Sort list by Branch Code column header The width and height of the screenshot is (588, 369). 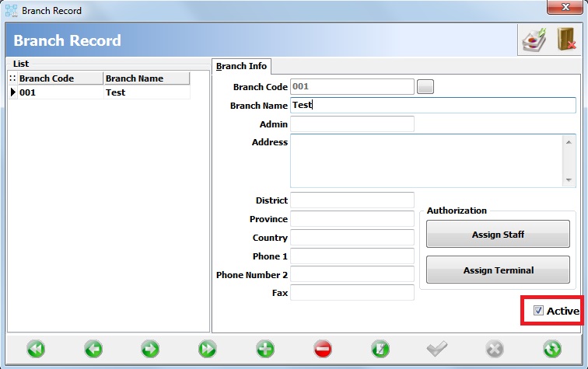coord(60,78)
